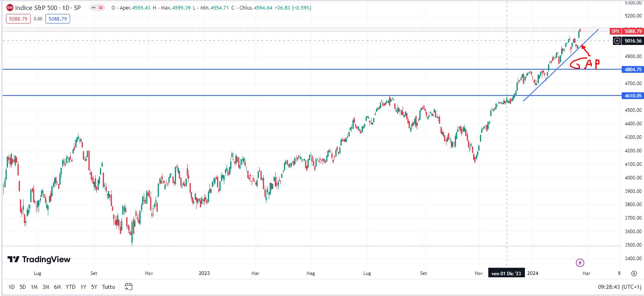This screenshot has width=644, height=296.
Task: Choose the YTD time range
Action: tap(70, 287)
